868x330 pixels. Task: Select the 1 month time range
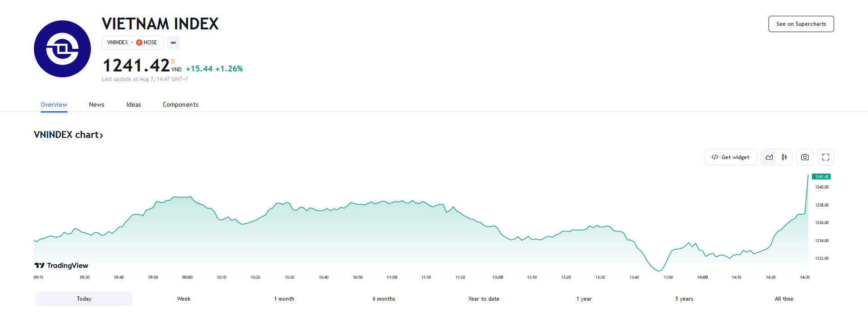[284, 299]
